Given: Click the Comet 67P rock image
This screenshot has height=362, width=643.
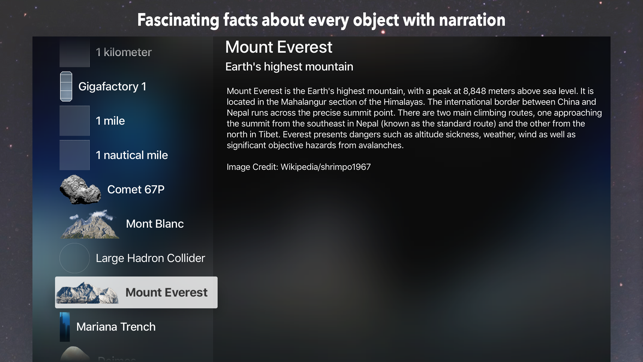Looking at the screenshot, I should tap(80, 189).
